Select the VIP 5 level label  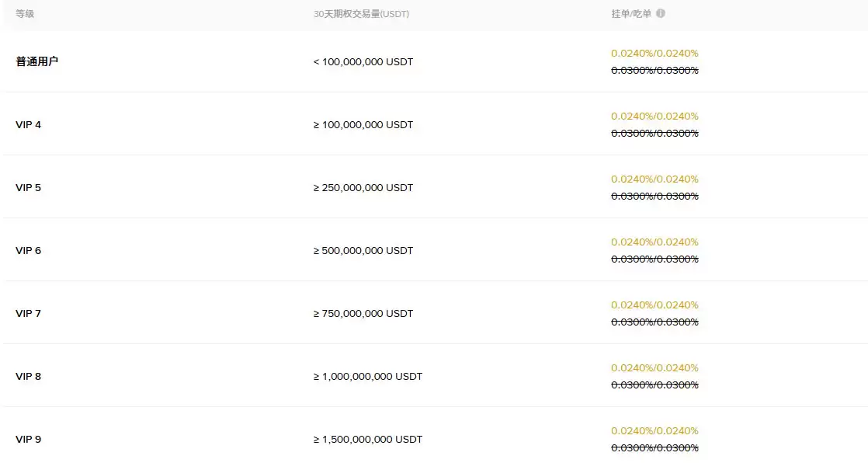coord(29,187)
